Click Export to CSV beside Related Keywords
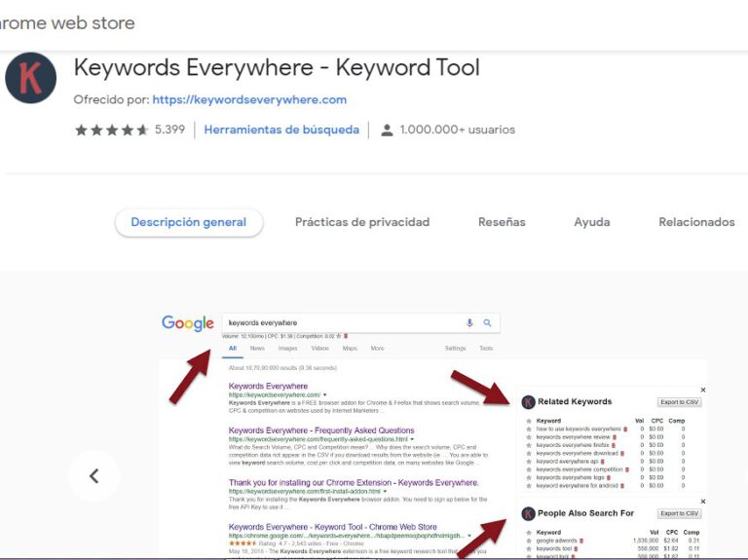The width and height of the screenshot is (748, 560). click(x=679, y=402)
